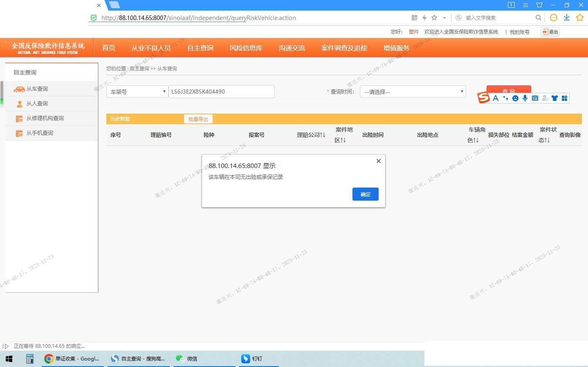Click the browser download arrow icon

coord(566,18)
